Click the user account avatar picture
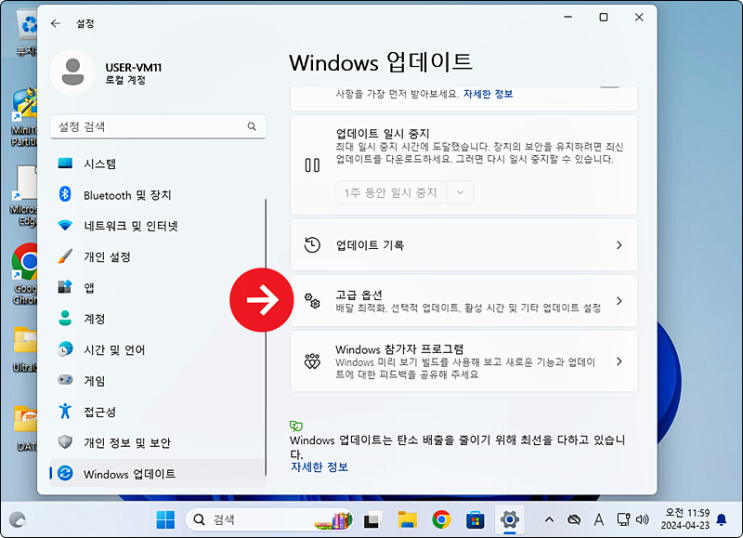 pos(73,72)
